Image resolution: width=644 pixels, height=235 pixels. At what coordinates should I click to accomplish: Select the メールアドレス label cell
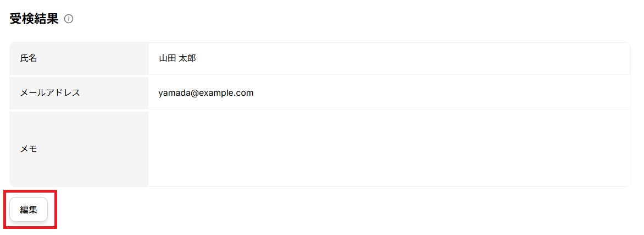pyautogui.click(x=79, y=92)
